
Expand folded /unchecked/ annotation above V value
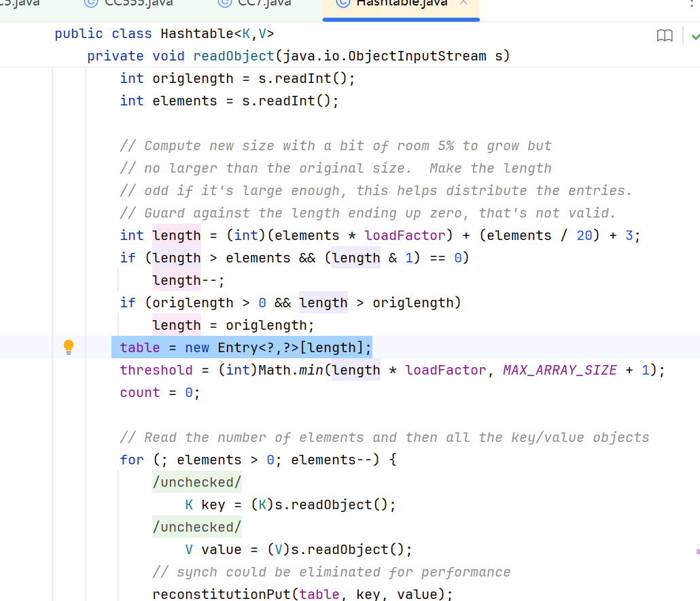(197, 527)
